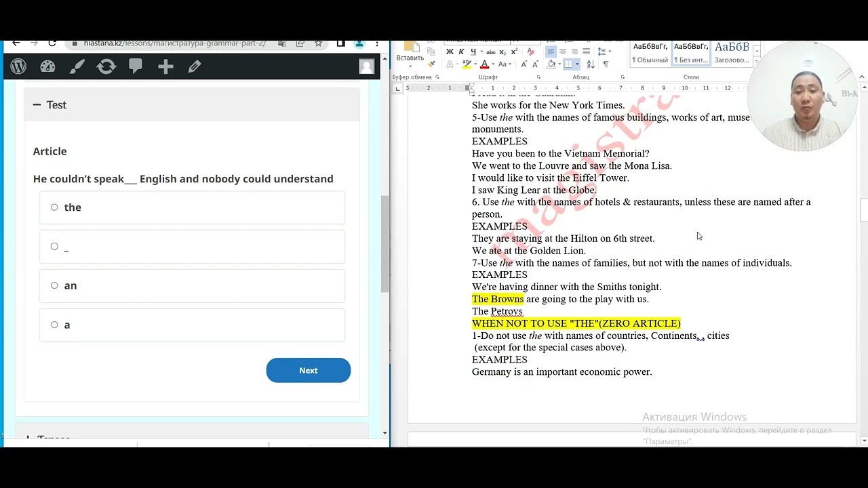Align paragraph to the left in Word
Viewport: 868px width, 488px height.
click(x=551, y=52)
